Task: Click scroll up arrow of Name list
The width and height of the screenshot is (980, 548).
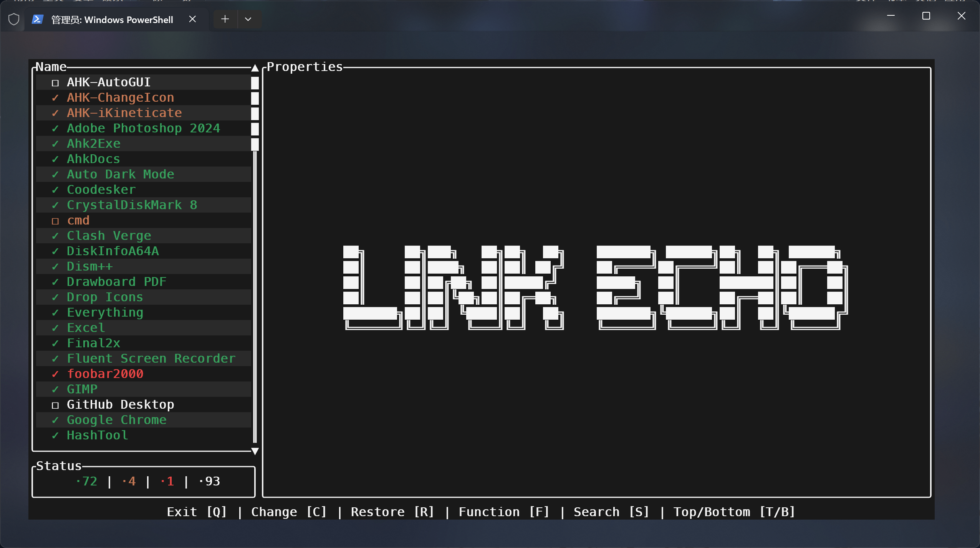Action: (x=255, y=68)
